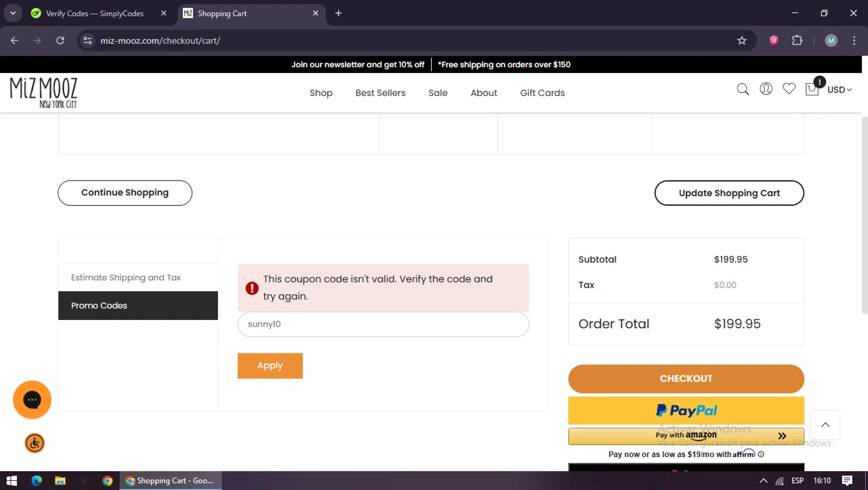Open the orange chat bubble widget

pyautogui.click(x=32, y=400)
